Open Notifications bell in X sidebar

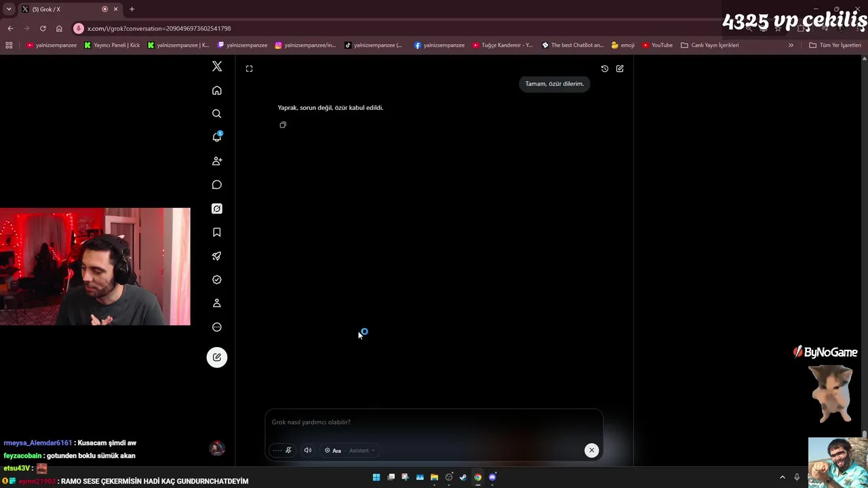tap(217, 137)
